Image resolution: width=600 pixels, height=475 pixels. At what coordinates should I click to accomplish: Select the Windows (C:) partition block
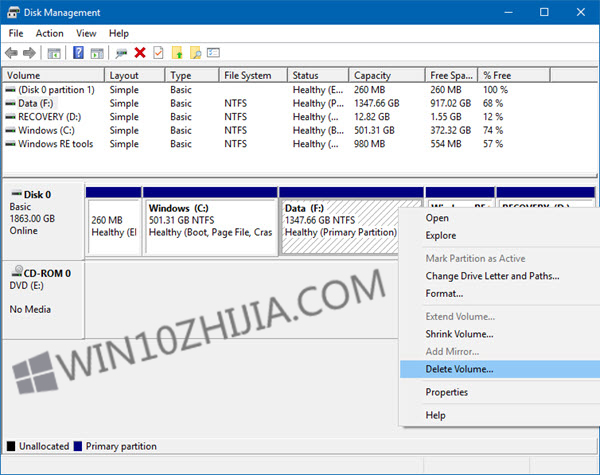click(210, 221)
